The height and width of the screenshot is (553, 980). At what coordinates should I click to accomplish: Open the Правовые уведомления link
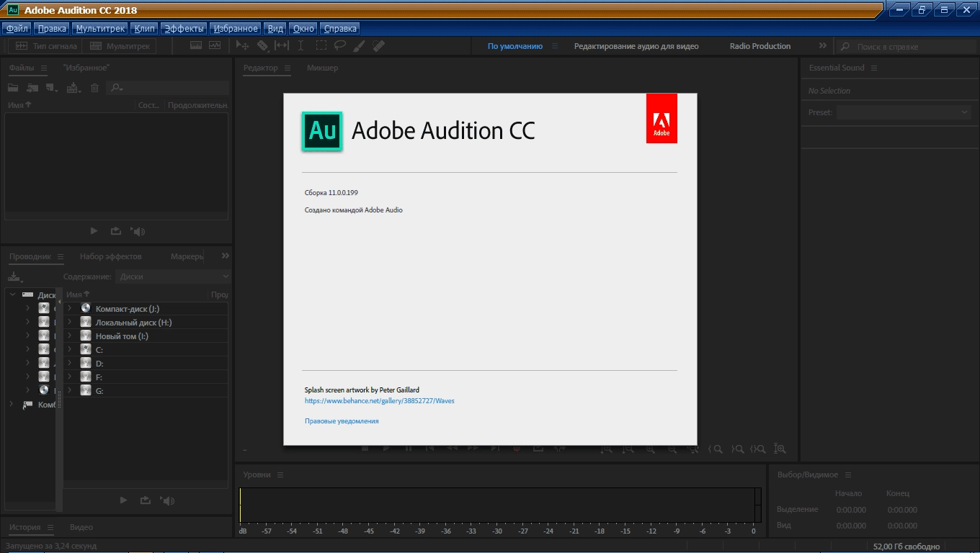pos(342,421)
